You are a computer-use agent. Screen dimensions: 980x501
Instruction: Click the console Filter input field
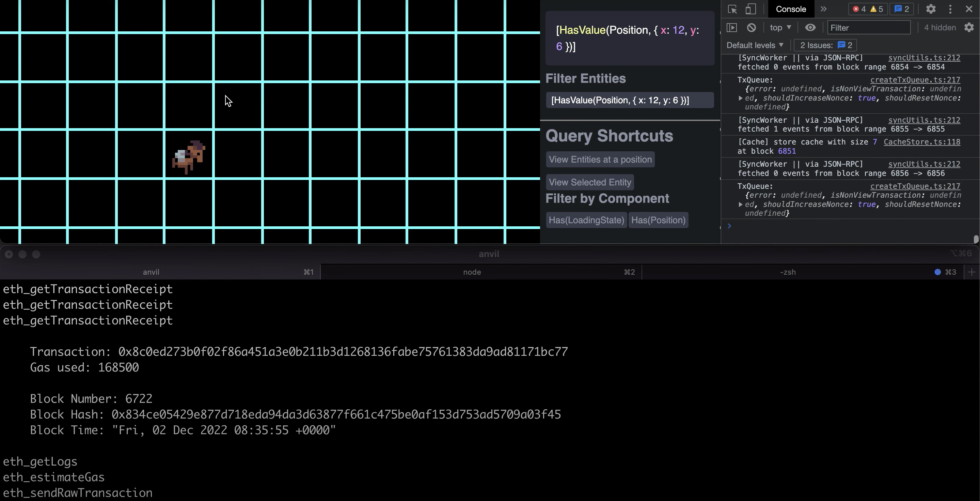[x=869, y=27]
